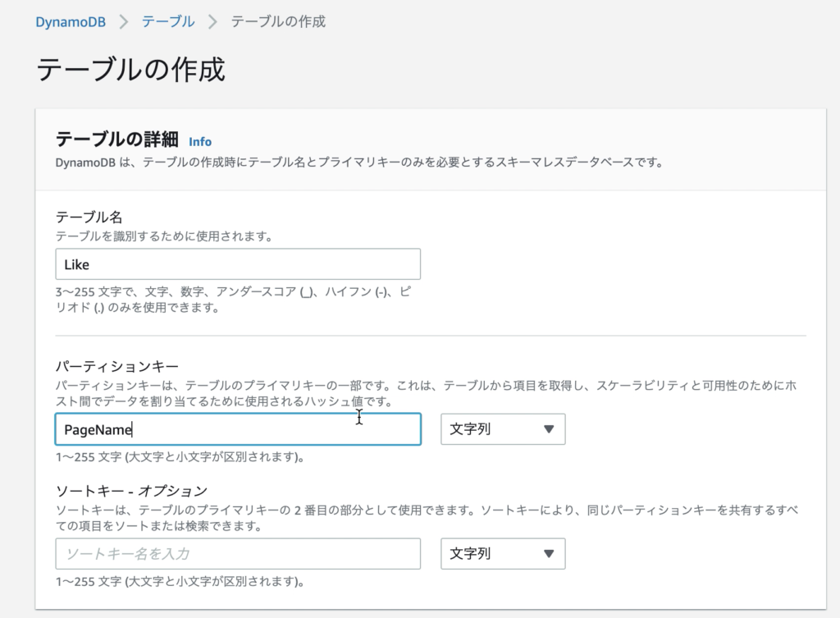Click the table name field containing Like
The width and height of the screenshot is (840, 618).
coord(238,264)
